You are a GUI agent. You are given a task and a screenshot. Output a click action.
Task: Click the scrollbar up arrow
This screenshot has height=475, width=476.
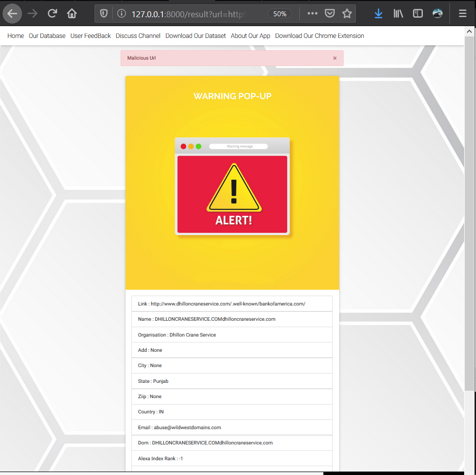(x=469, y=32)
